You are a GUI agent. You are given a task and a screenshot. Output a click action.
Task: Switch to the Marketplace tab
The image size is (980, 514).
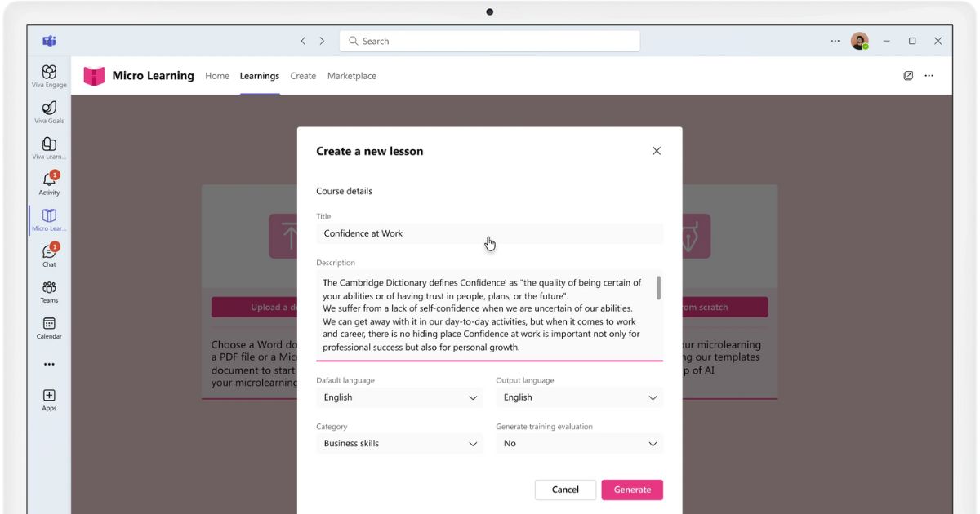pyautogui.click(x=352, y=76)
